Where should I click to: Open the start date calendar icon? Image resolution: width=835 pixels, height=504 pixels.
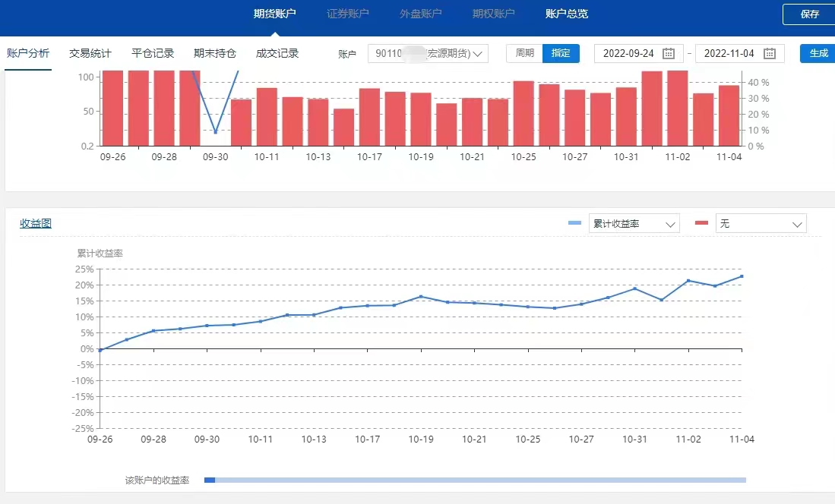click(669, 53)
